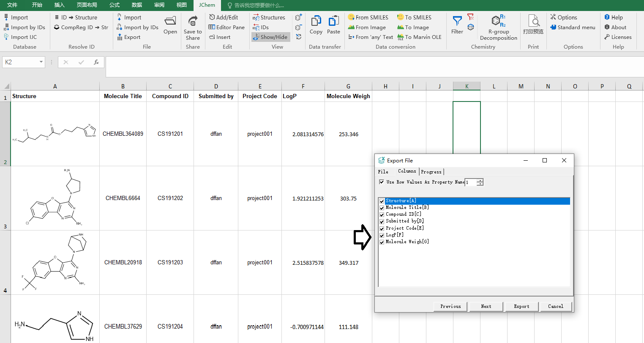This screenshot has height=343, width=644.
Task: Click the Copy structure icon
Action: click(316, 21)
